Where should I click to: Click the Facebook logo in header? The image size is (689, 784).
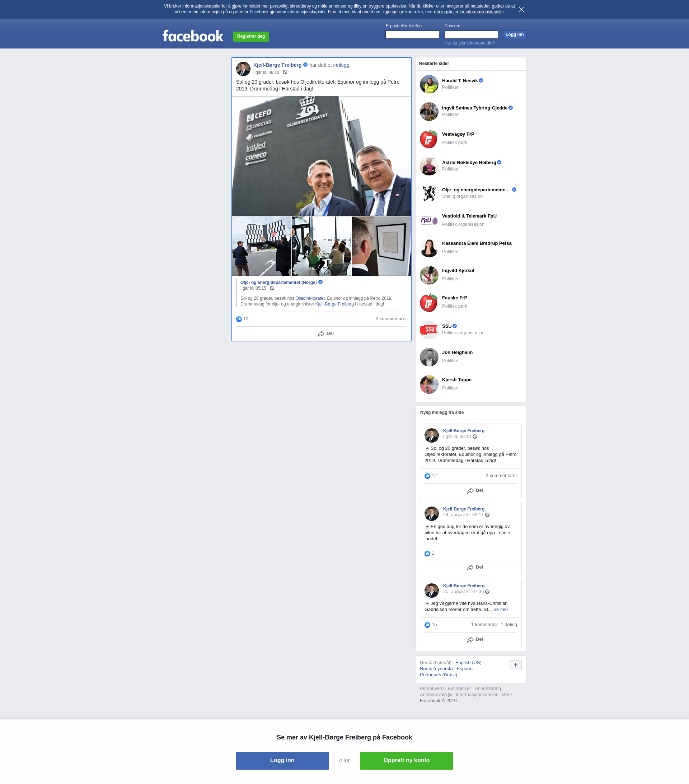coord(192,36)
